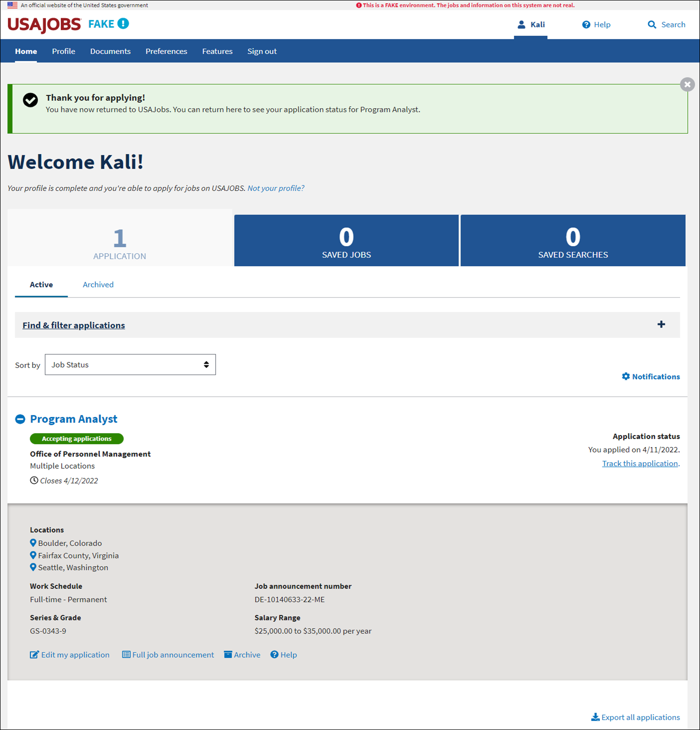Click the Full job announcement list icon
700x730 pixels.
click(x=126, y=655)
